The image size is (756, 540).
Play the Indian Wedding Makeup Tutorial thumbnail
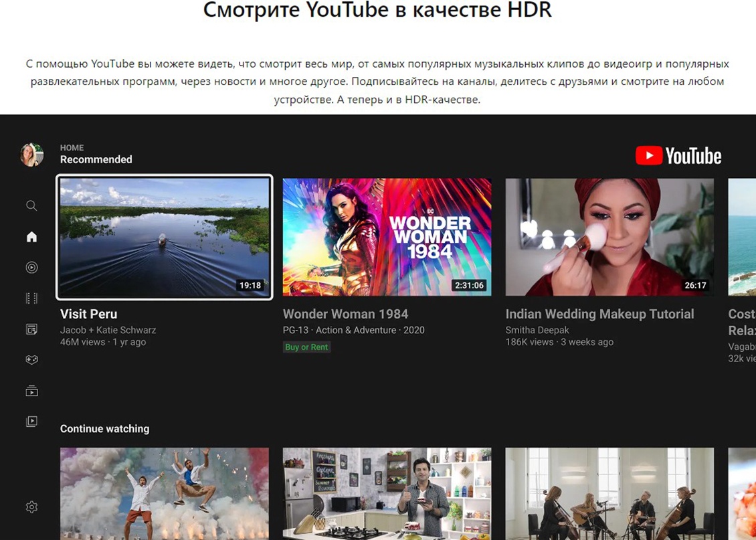pos(609,237)
